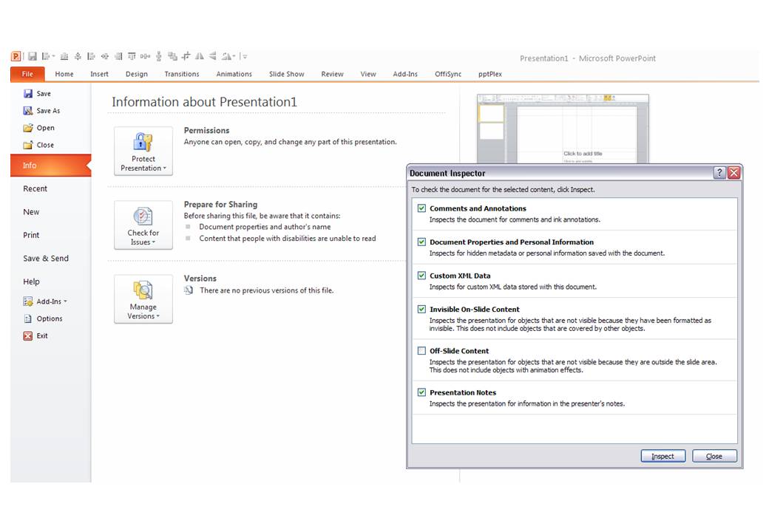This screenshot has width=769, height=532.
Task: Click the Options page icon in sidebar
Action: click(x=28, y=318)
